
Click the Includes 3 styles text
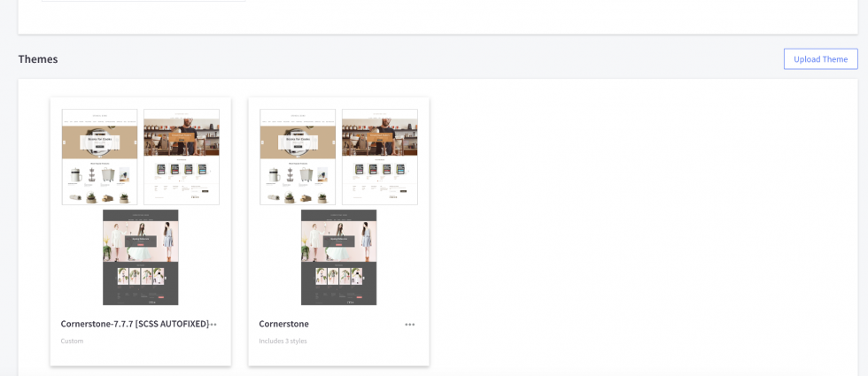pyautogui.click(x=283, y=341)
